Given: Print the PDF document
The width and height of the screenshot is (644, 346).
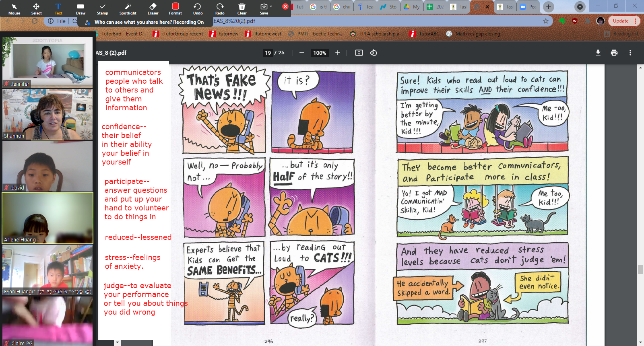Looking at the screenshot, I should click(614, 53).
